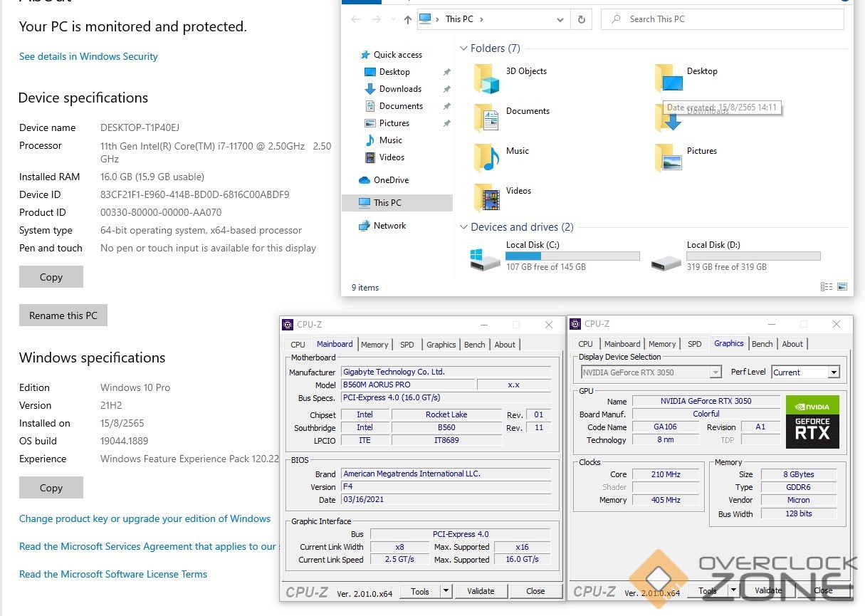Open the Music folder icon in Folders
865x616 pixels.
488,158
